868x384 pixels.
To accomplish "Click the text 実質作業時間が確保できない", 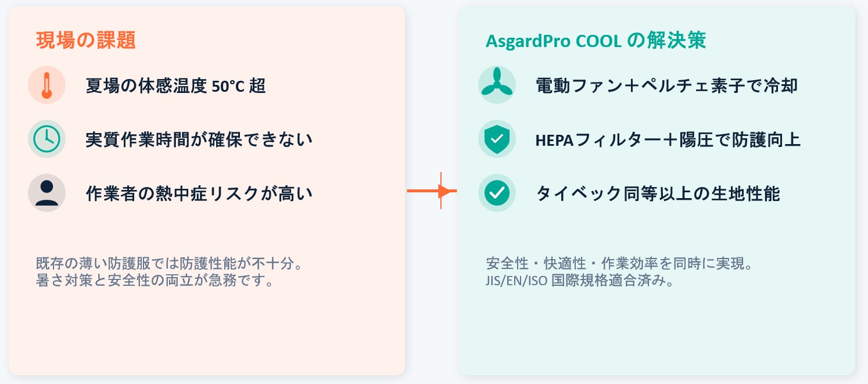I will (x=199, y=139).
